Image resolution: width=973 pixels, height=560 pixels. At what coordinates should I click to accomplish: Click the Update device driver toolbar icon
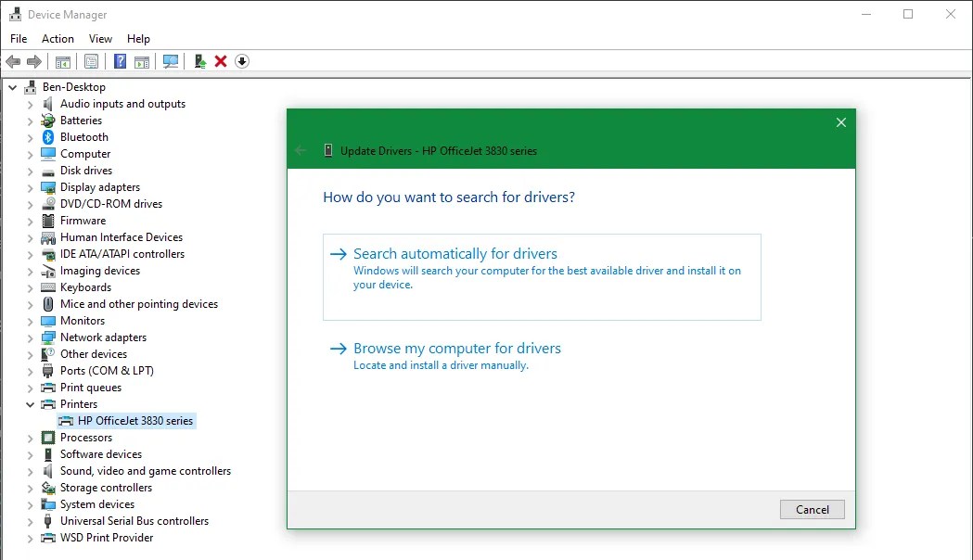[199, 61]
